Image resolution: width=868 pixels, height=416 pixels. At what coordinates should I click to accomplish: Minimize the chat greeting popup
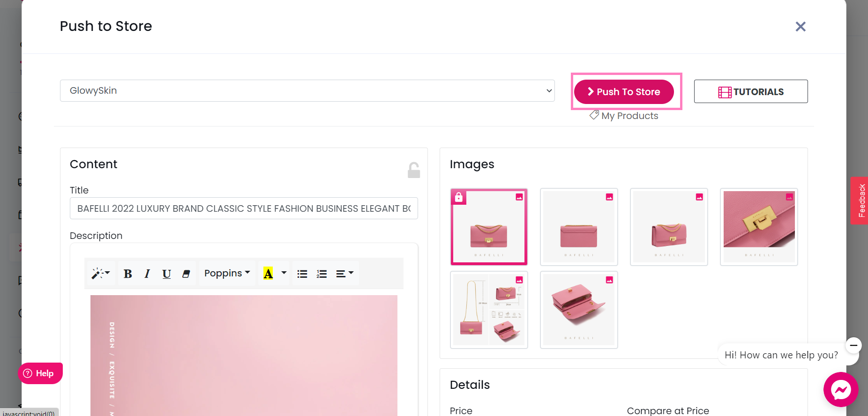coord(853,346)
